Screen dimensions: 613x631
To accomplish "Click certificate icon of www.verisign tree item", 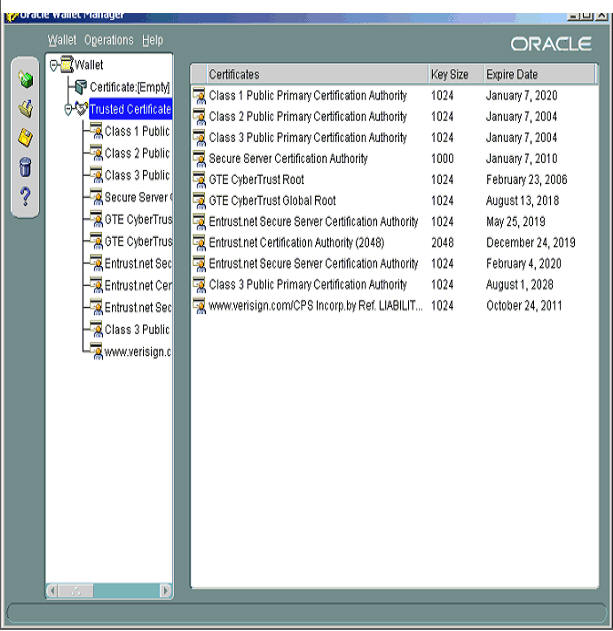I will click(96, 352).
